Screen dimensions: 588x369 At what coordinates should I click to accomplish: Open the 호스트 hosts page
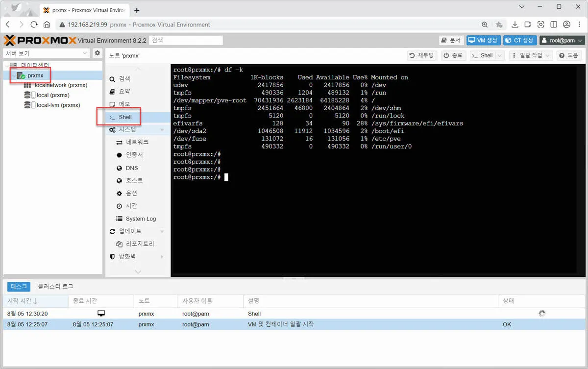134,181
